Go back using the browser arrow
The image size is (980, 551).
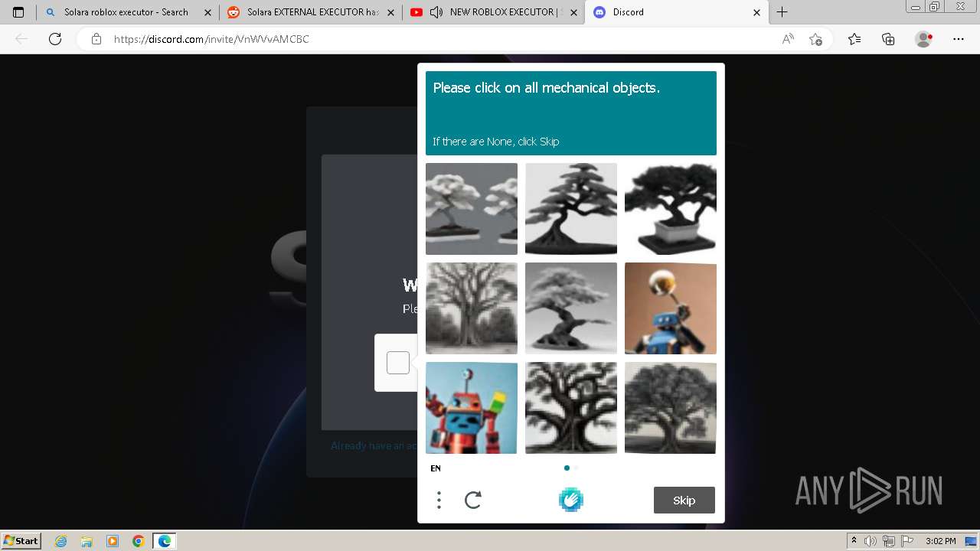point(21,39)
